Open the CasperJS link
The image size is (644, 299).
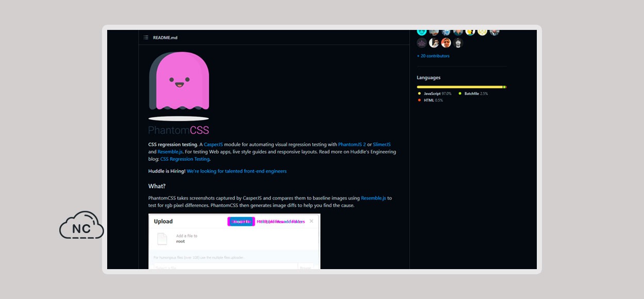point(213,144)
